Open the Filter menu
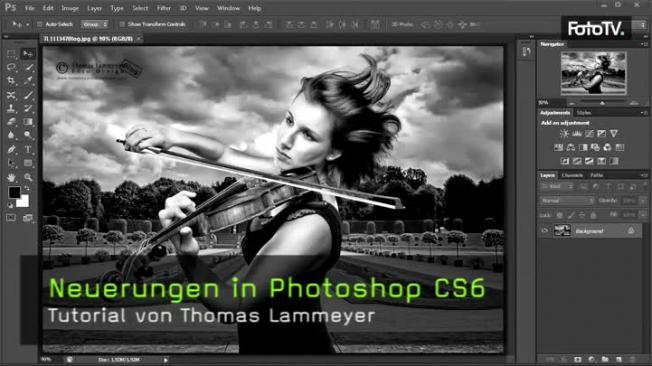The image size is (652, 366). [164, 8]
